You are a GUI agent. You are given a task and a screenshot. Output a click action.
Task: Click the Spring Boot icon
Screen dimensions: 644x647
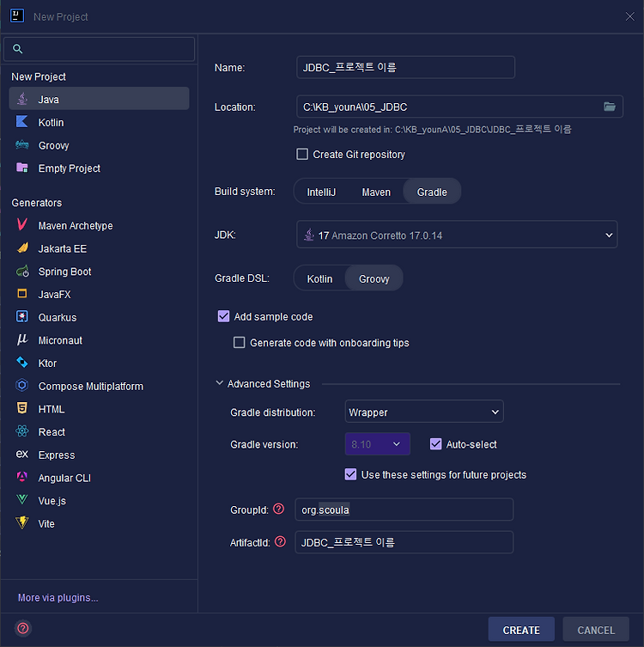click(x=22, y=272)
